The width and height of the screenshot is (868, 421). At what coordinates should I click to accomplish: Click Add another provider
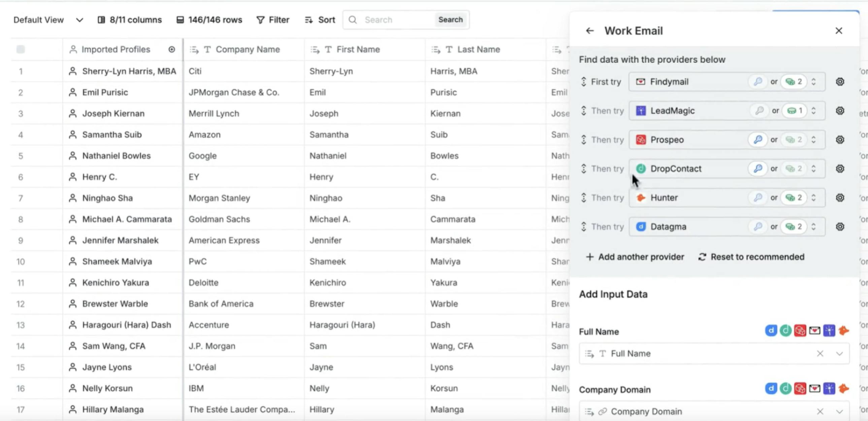pyautogui.click(x=635, y=257)
